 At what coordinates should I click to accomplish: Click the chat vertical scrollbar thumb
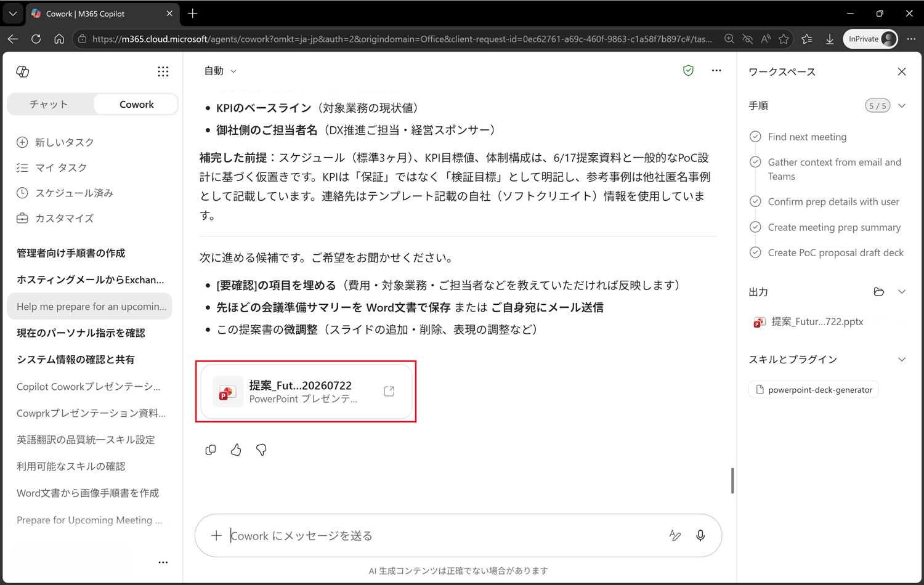pos(732,480)
